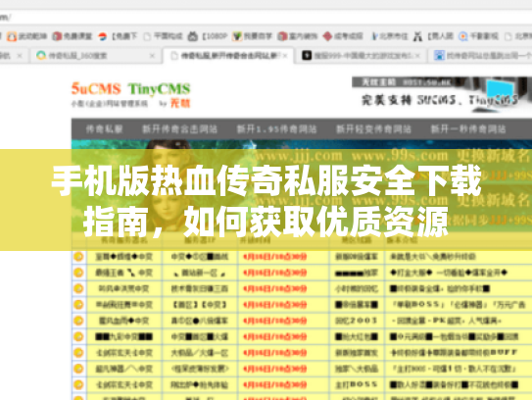Click the orange icon on 回忆2003 row
The image size is (532, 400).
point(78,321)
